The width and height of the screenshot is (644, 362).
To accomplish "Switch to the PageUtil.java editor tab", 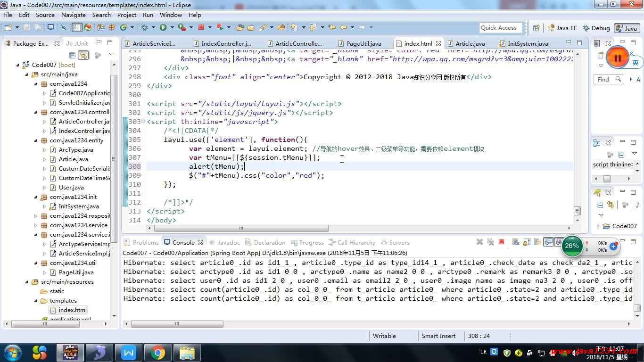I will click(x=359, y=43).
